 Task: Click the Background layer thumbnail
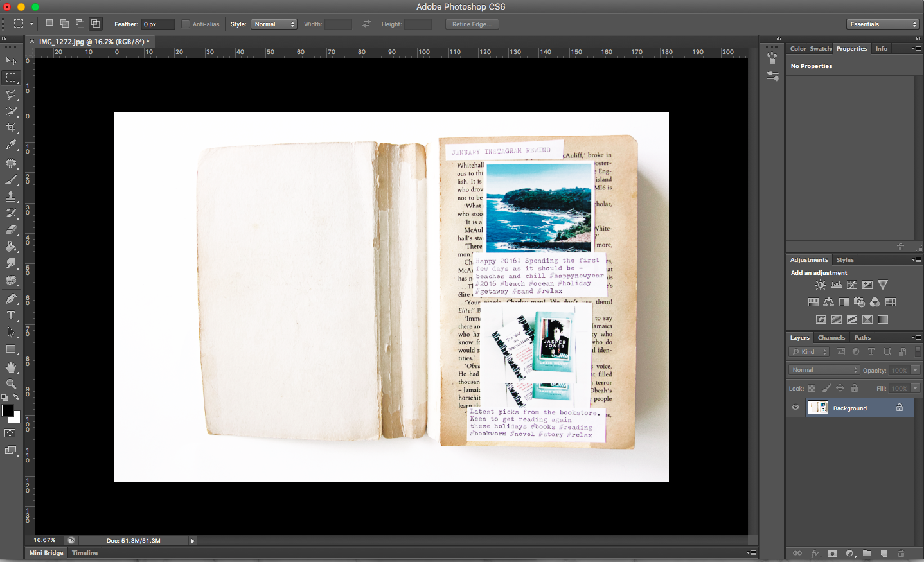tap(817, 407)
